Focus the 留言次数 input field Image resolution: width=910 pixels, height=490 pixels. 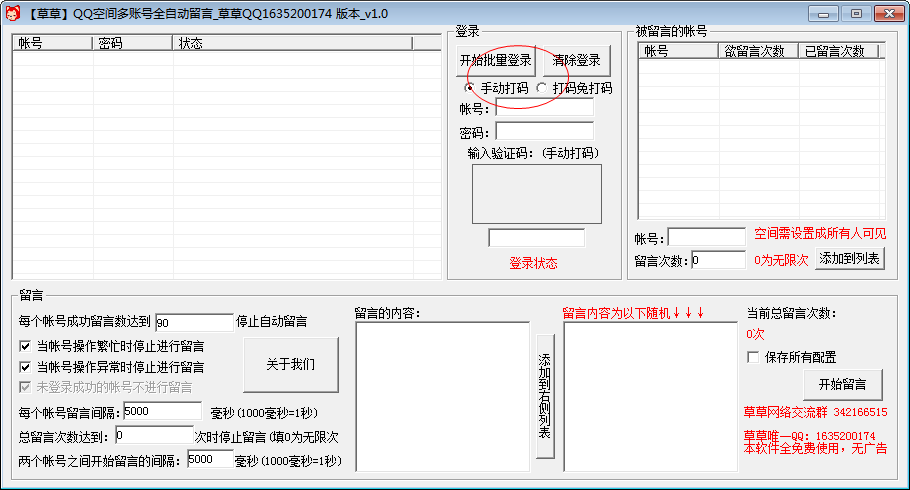[718, 260]
